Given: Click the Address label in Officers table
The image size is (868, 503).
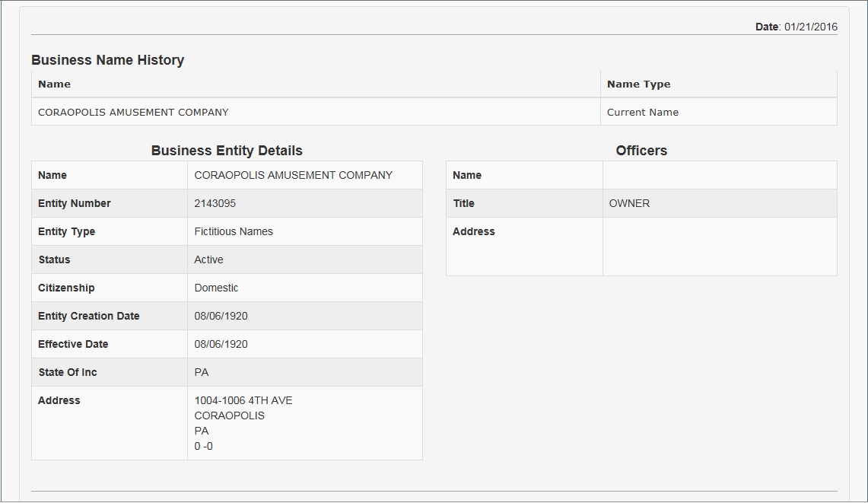Looking at the screenshot, I should pos(473,231).
